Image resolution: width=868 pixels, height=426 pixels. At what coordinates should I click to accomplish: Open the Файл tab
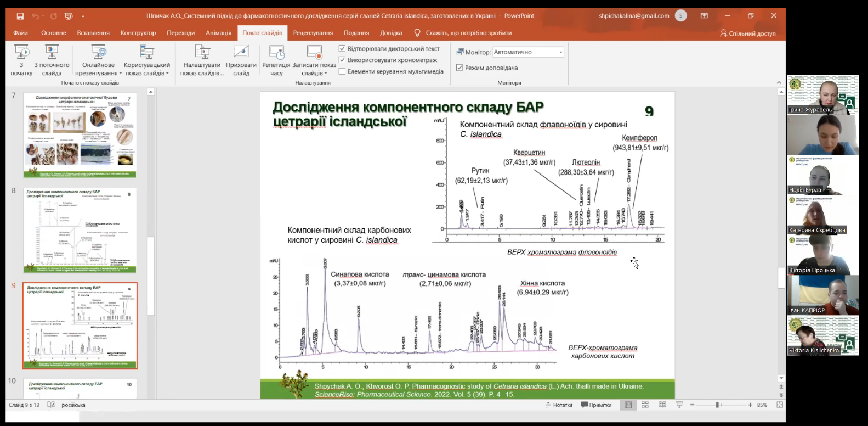click(x=20, y=33)
